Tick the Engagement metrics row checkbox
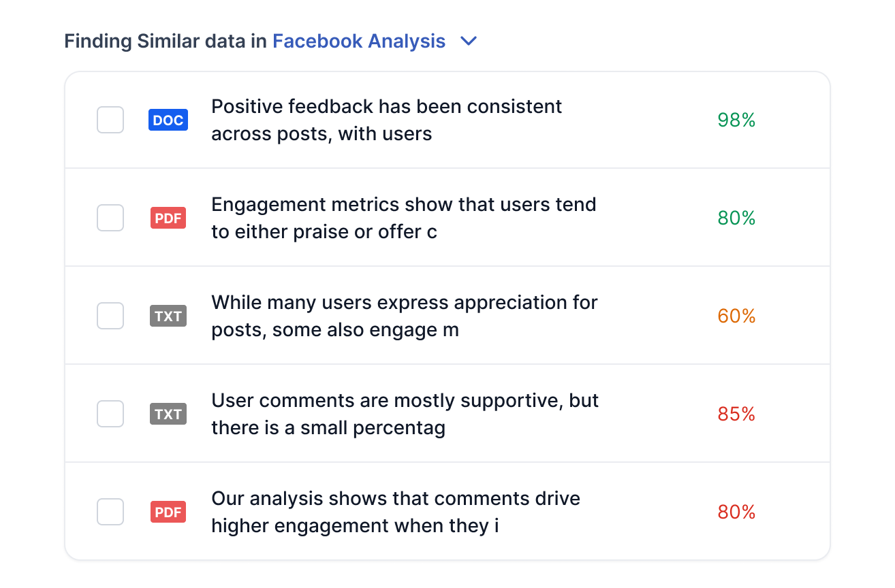The height and width of the screenshot is (588, 895). coord(110,218)
